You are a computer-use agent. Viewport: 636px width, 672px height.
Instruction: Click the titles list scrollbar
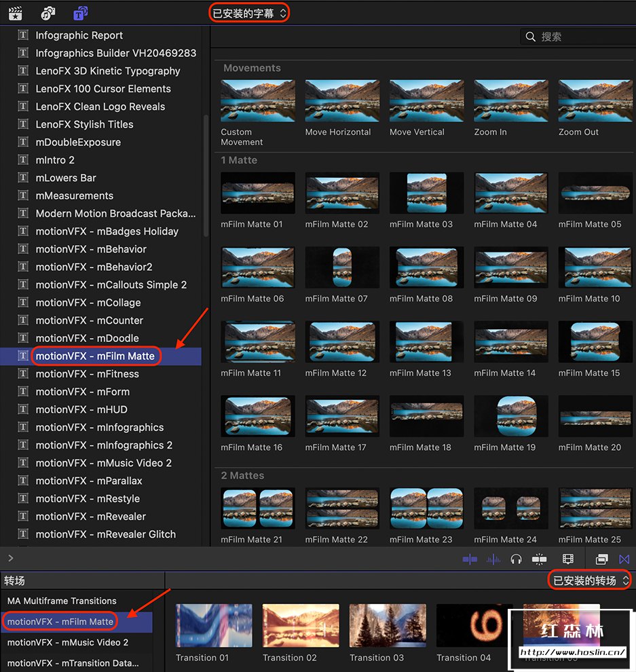point(206,176)
